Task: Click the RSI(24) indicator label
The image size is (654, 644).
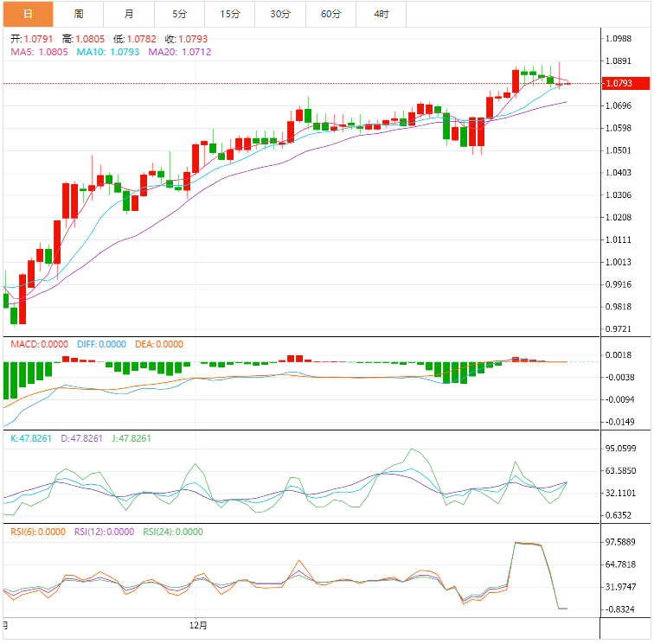Action: coord(173,532)
